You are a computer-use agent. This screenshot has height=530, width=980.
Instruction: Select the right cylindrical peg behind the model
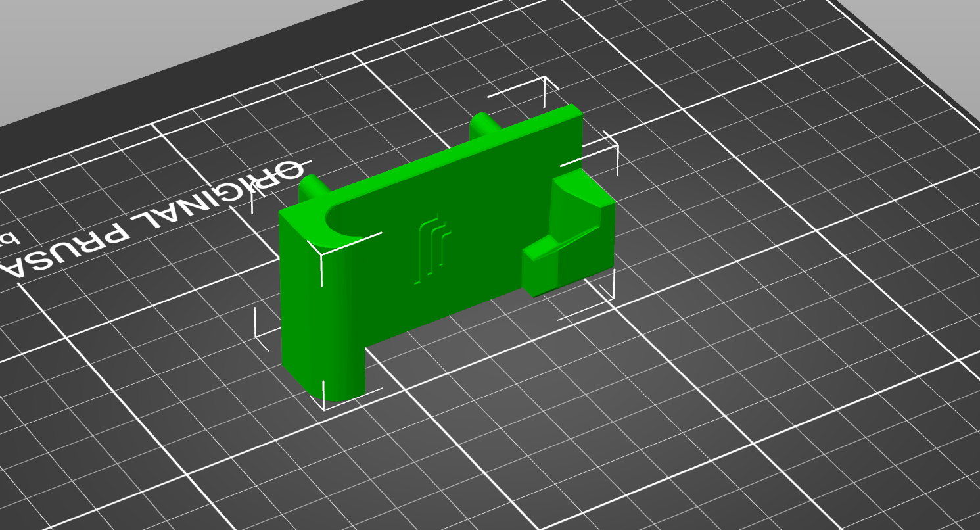click(x=484, y=125)
